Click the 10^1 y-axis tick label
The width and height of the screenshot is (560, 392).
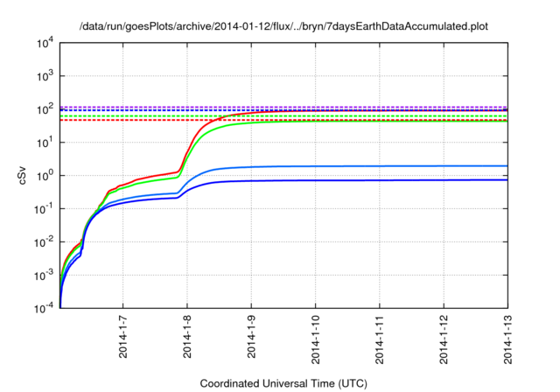pos(45,142)
